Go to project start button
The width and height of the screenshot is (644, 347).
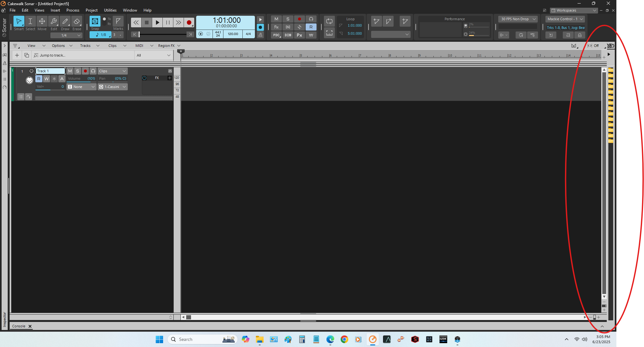pos(135,34)
